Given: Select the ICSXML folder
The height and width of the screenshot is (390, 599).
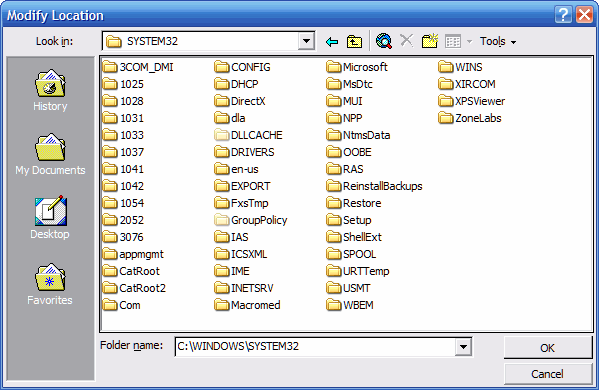Looking at the screenshot, I should [241, 254].
